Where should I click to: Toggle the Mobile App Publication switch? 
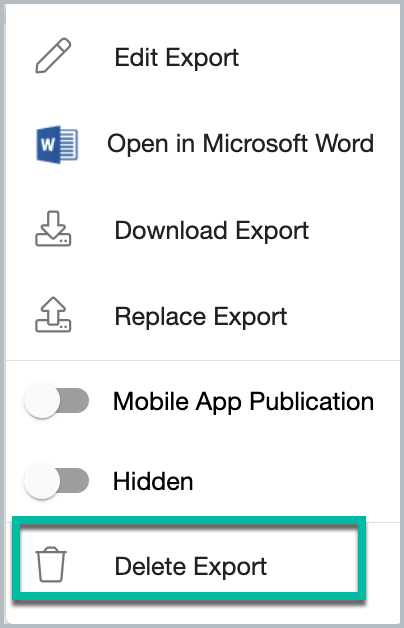coord(56,401)
